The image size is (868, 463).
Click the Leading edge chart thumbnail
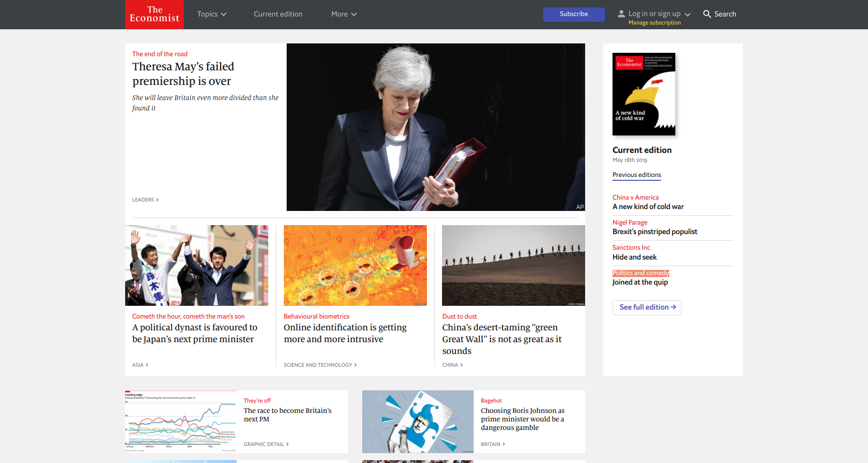pyautogui.click(x=181, y=421)
